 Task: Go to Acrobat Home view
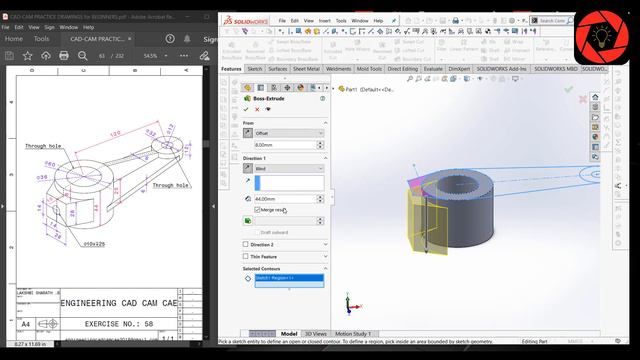[14, 39]
